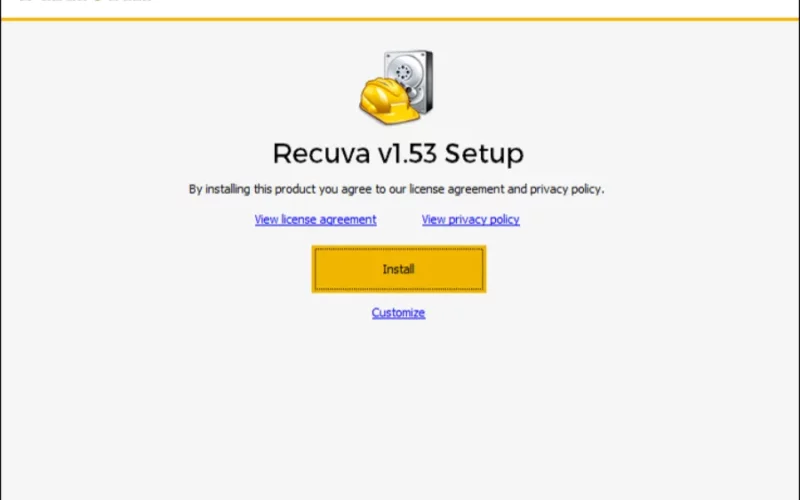The height and width of the screenshot is (500, 800).
Task: Click the Recuva v1.53 Setup heading
Action: (398, 154)
